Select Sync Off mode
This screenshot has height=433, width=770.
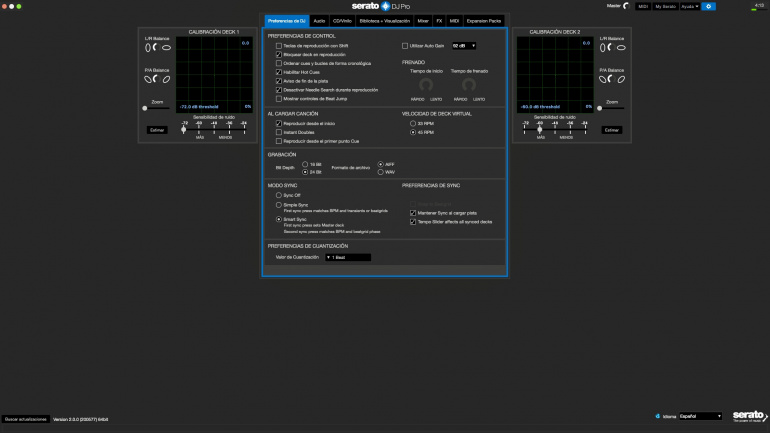click(x=278, y=195)
